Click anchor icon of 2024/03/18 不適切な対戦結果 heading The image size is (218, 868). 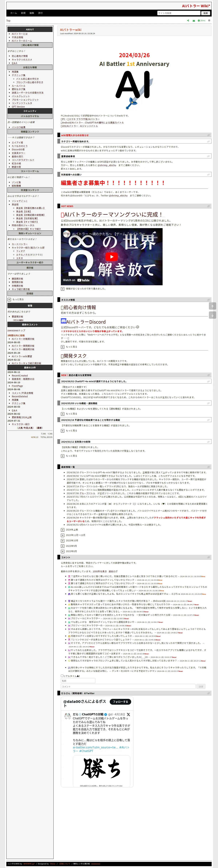pos(208,420)
